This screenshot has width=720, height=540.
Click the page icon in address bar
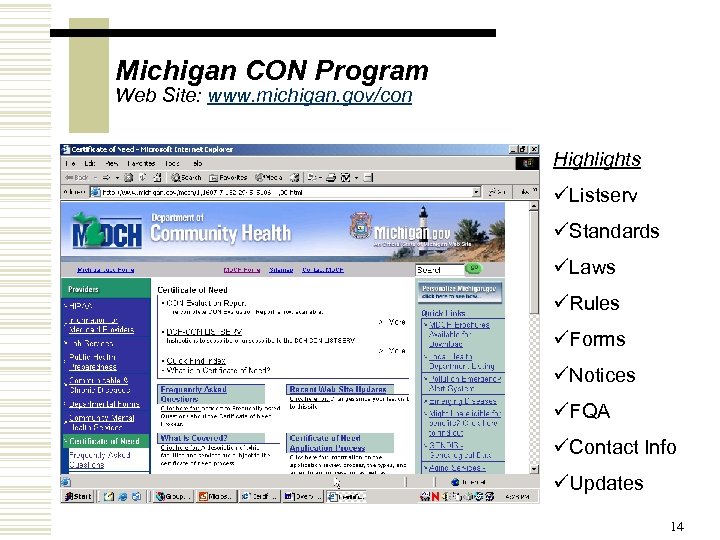tap(96, 192)
